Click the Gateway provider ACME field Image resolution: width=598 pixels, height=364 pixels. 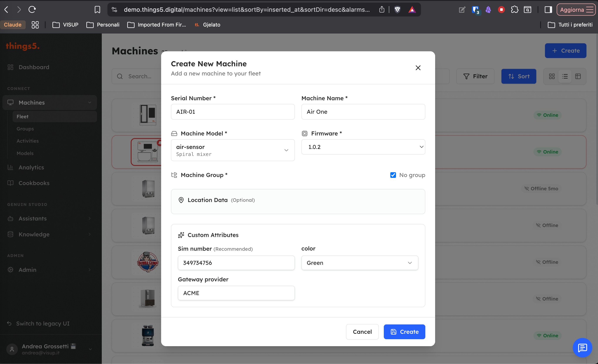click(236, 293)
